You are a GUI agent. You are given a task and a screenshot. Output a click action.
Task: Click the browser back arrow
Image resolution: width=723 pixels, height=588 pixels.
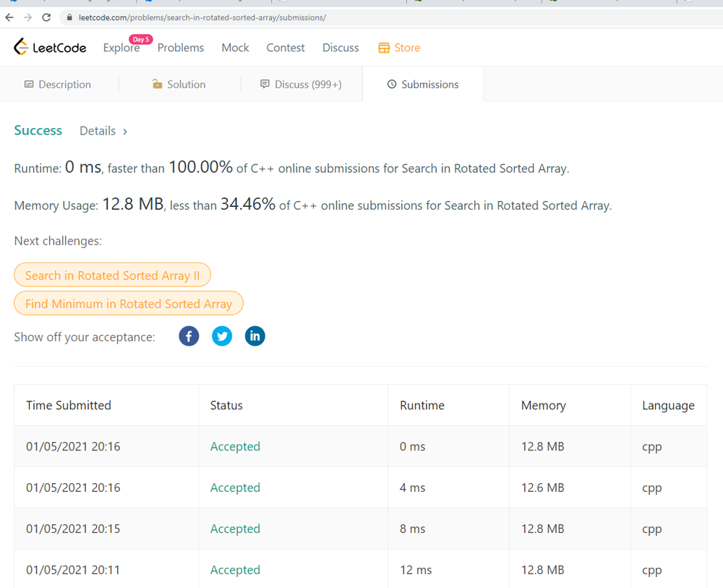pyautogui.click(x=9, y=17)
